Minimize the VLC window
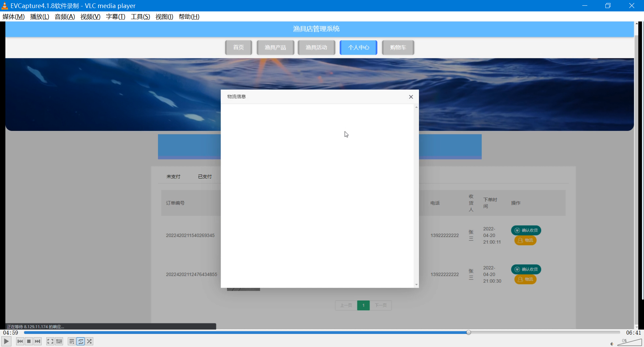 coord(585,6)
